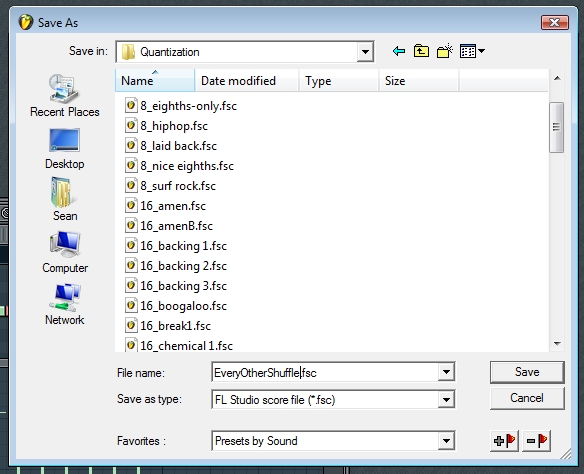Create a new folder
Image resolution: width=584 pixels, height=474 pixels.
pyautogui.click(x=445, y=51)
